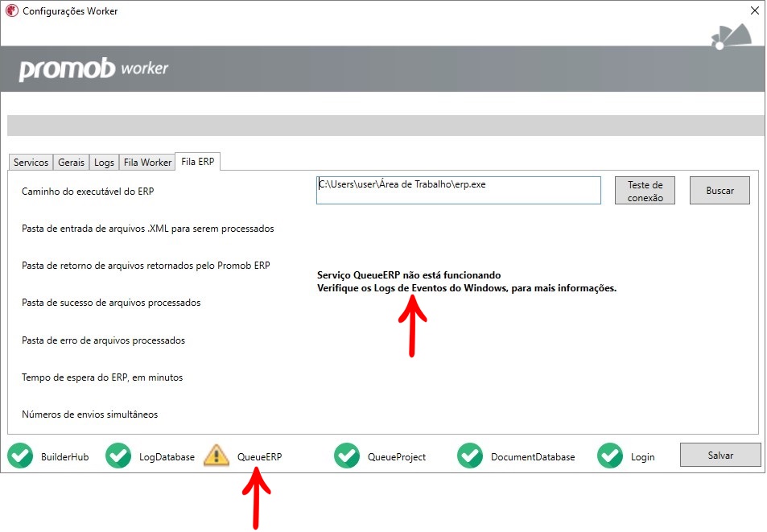
Task: Click the Login green check status icon
Action: 610,456
